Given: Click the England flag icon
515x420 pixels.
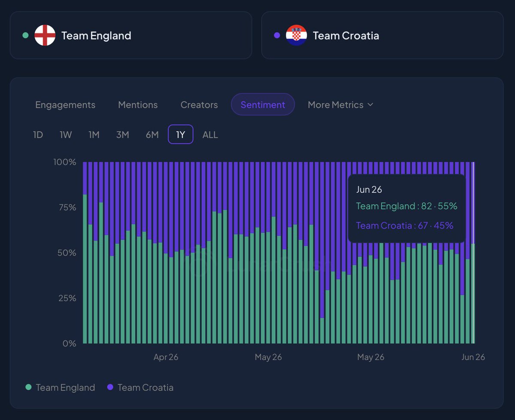Looking at the screenshot, I should tap(45, 35).
